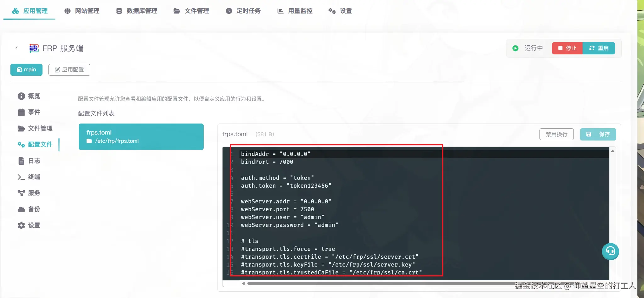Click the auth.method line

click(277, 178)
